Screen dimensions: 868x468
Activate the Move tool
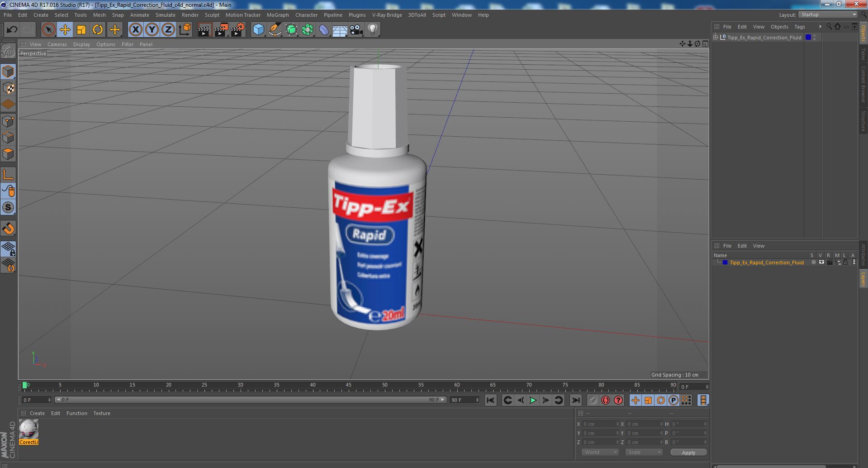click(x=65, y=30)
